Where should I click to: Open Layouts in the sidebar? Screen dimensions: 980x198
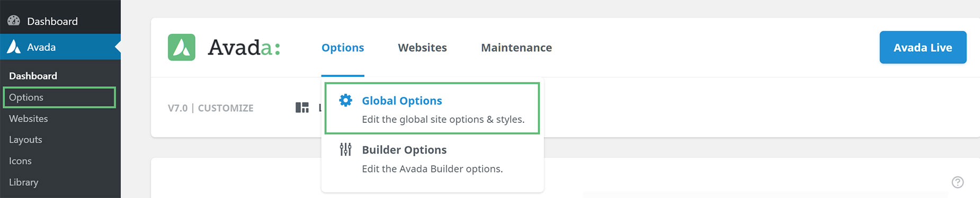25,140
